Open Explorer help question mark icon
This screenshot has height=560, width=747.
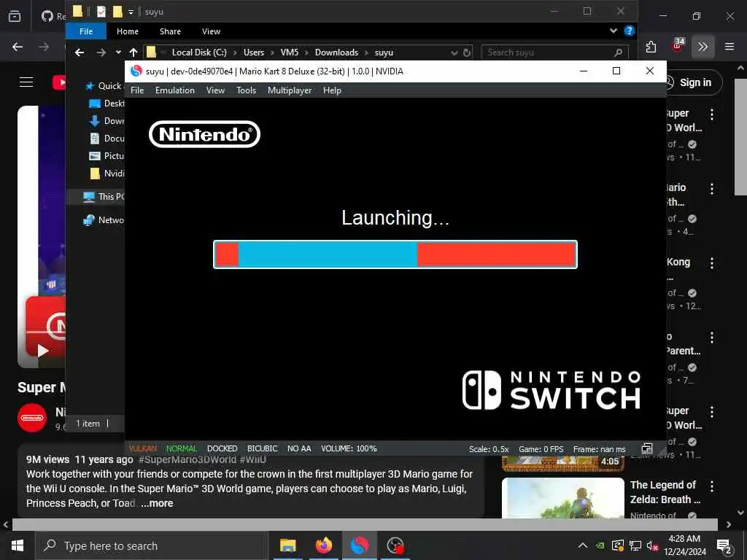click(x=629, y=31)
